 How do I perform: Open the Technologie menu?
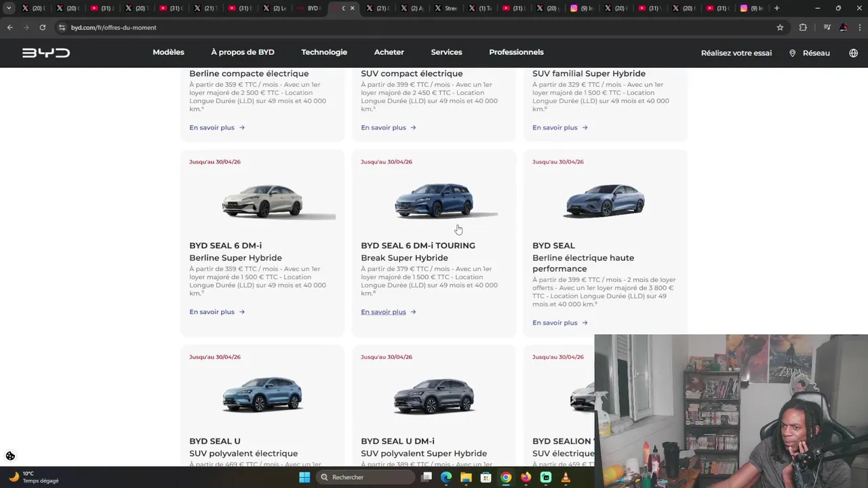pos(324,52)
